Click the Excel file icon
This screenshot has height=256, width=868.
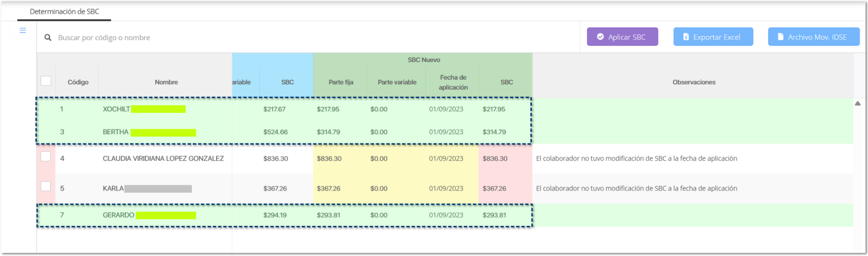click(686, 37)
